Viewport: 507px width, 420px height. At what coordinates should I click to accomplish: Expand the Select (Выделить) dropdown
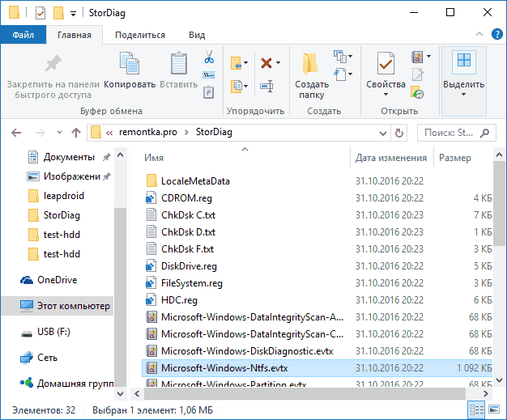[x=463, y=95]
